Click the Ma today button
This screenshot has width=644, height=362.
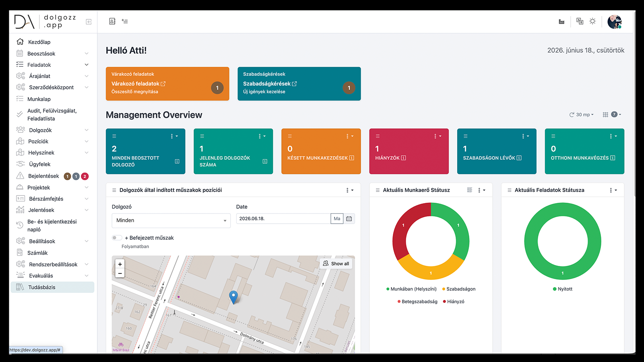337,219
